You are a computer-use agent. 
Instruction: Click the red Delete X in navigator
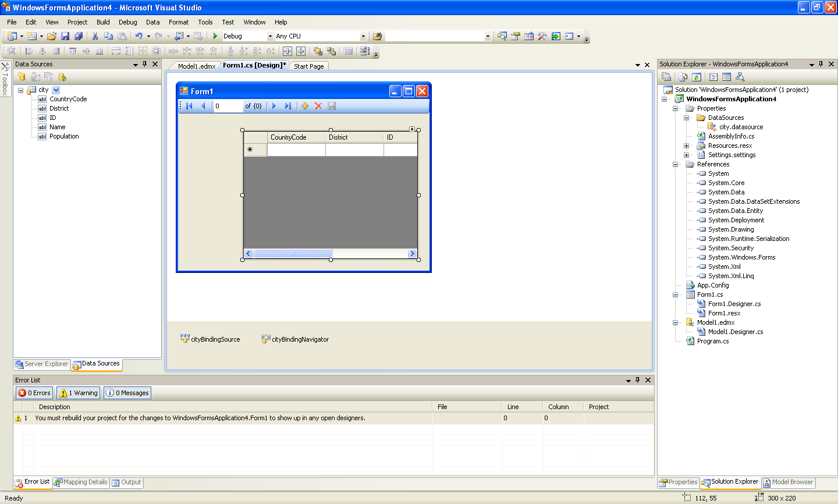point(318,106)
